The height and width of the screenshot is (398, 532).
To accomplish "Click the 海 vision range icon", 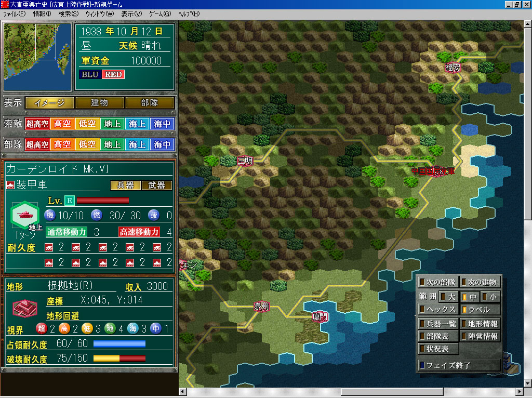I will click(x=132, y=328).
